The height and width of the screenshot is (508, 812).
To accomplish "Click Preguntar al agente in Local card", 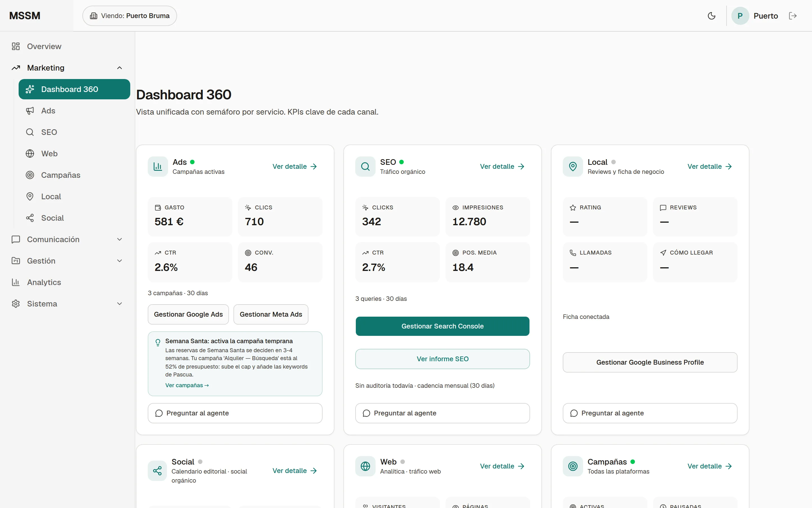I will click(650, 413).
